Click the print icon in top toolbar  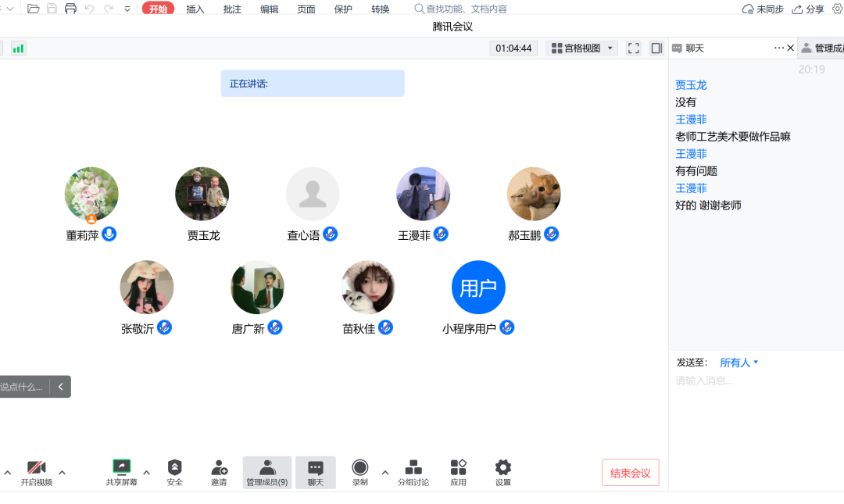coord(70,9)
